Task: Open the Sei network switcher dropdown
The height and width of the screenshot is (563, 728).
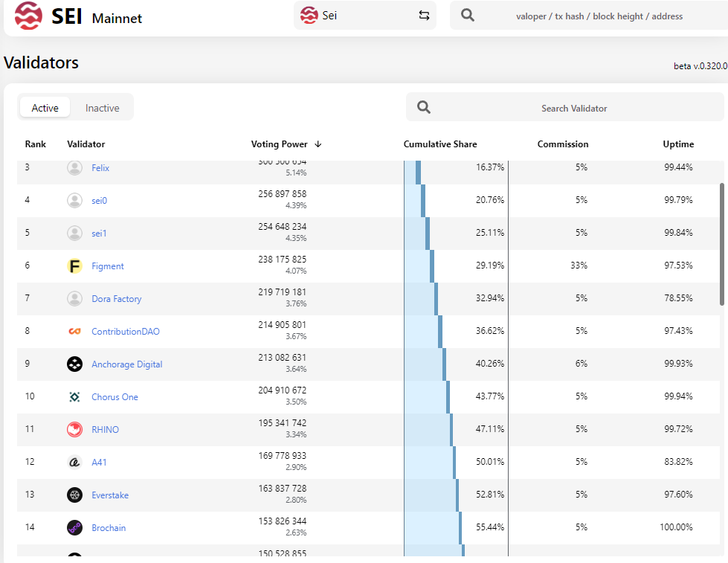Action: [364, 16]
